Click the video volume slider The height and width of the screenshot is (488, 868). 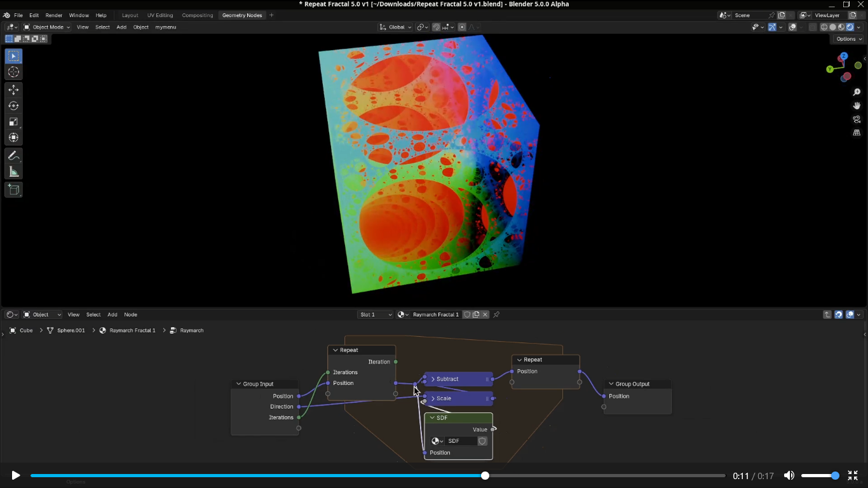click(820, 475)
